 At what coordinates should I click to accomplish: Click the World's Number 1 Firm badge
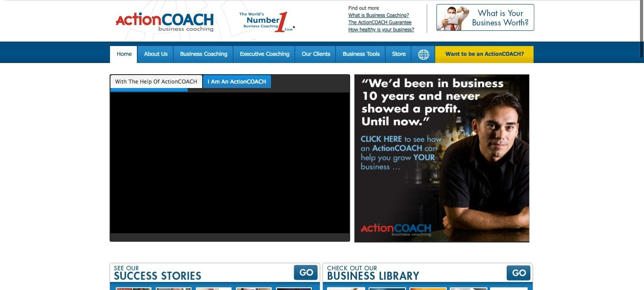267,21
